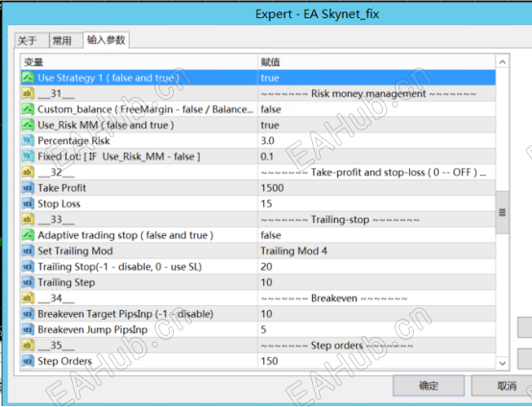Screen dimensions: 532x407
Task: Click the Take-profit and stop-loss value text
Action: pos(374,172)
